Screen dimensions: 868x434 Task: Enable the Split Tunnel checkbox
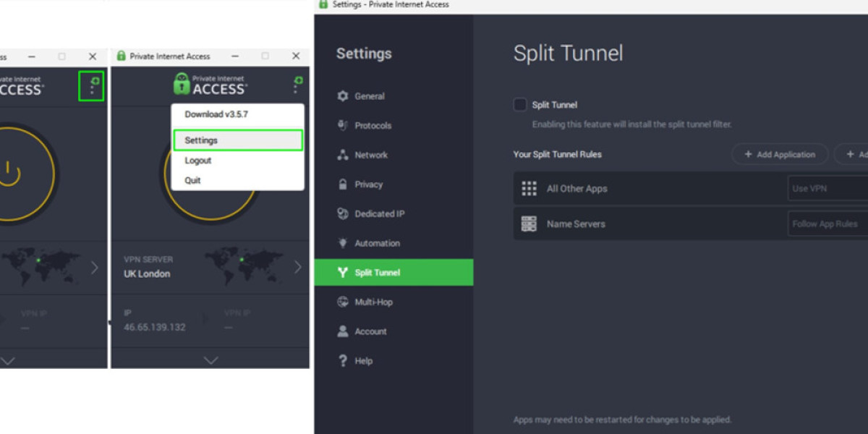click(x=520, y=105)
